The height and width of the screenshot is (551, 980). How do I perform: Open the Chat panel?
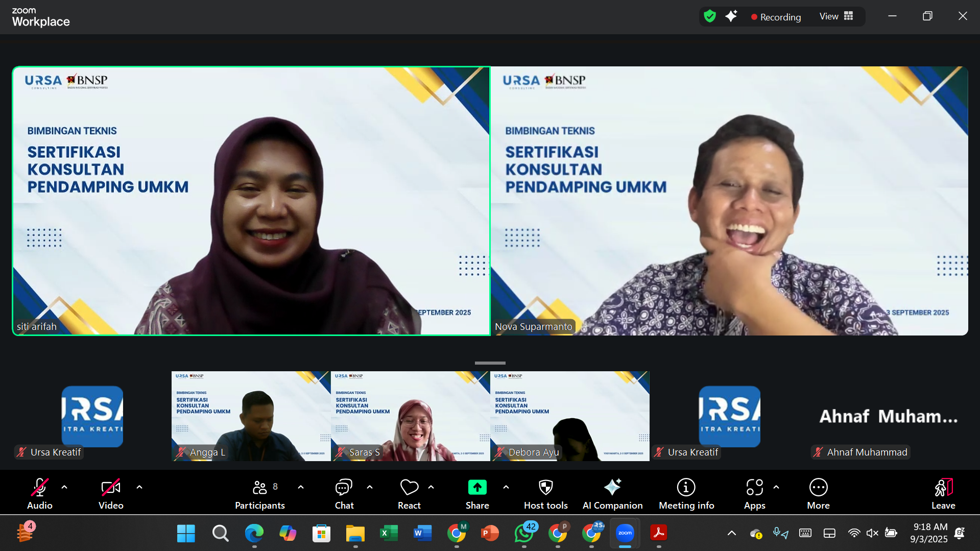tap(344, 493)
